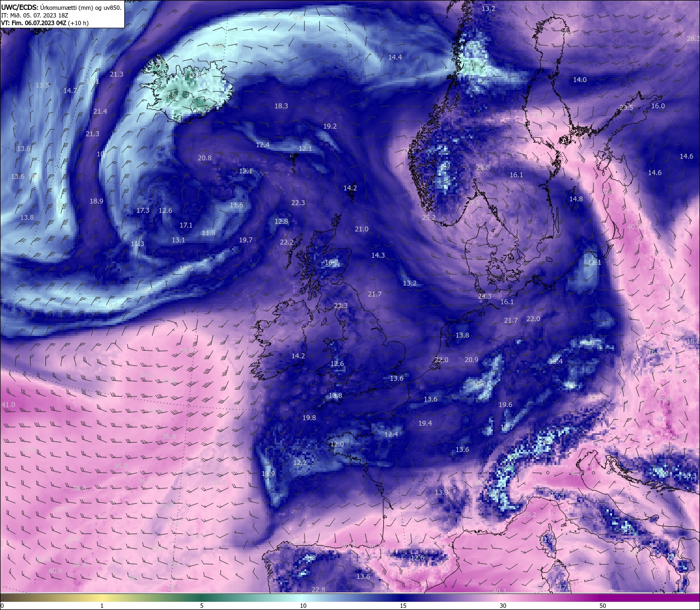
Task: Click the 41.0 value at left edge
Action: 8,405
